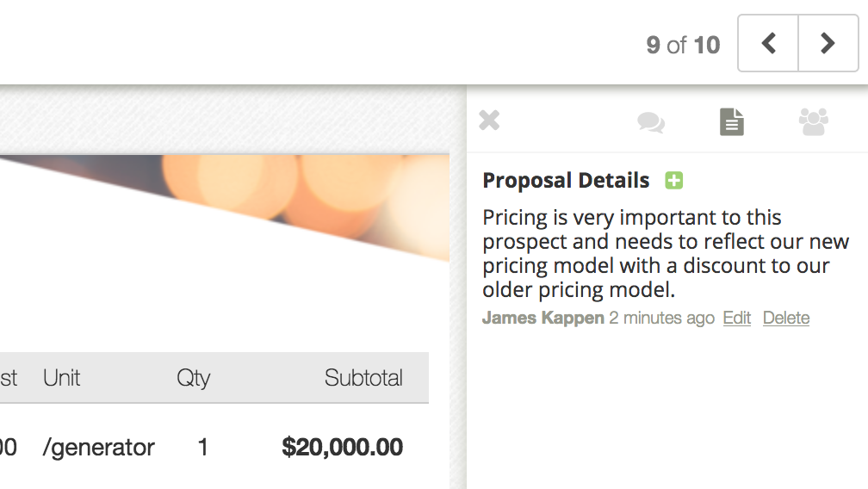The image size is (868, 489).
Task: Click the James Kappen author name
Action: click(543, 318)
